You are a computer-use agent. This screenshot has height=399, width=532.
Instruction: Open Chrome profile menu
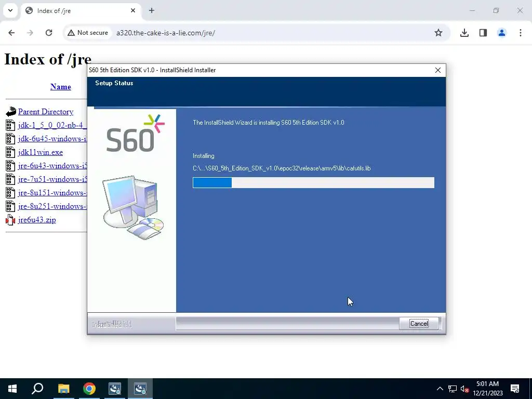[502, 33]
